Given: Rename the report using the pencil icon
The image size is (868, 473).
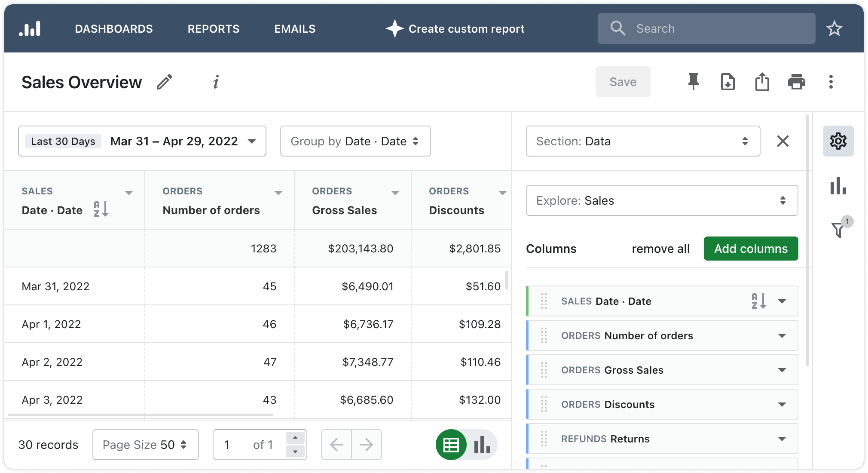Looking at the screenshot, I should tap(165, 82).
